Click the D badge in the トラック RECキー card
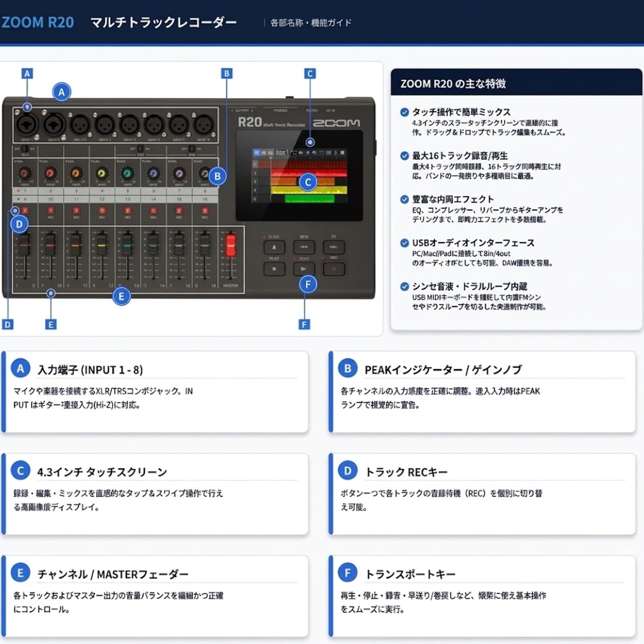This screenshot has width=644, height=644. 348,471
